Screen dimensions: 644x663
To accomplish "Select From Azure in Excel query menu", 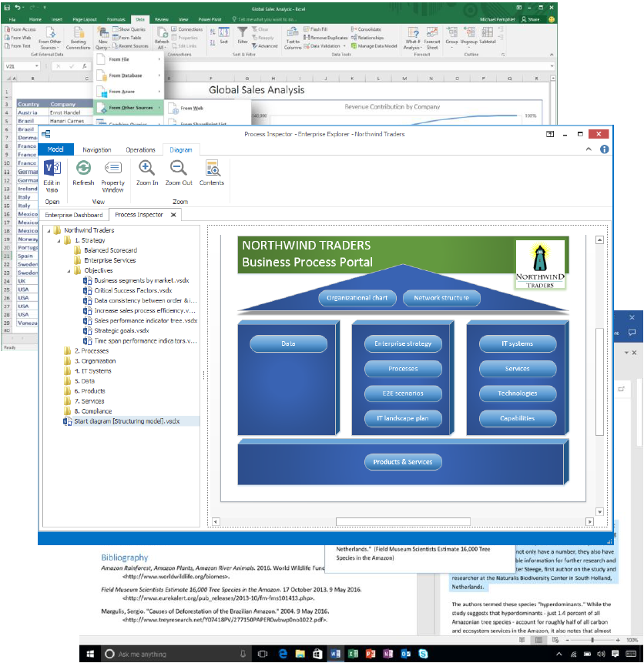I will click(129, 92).
